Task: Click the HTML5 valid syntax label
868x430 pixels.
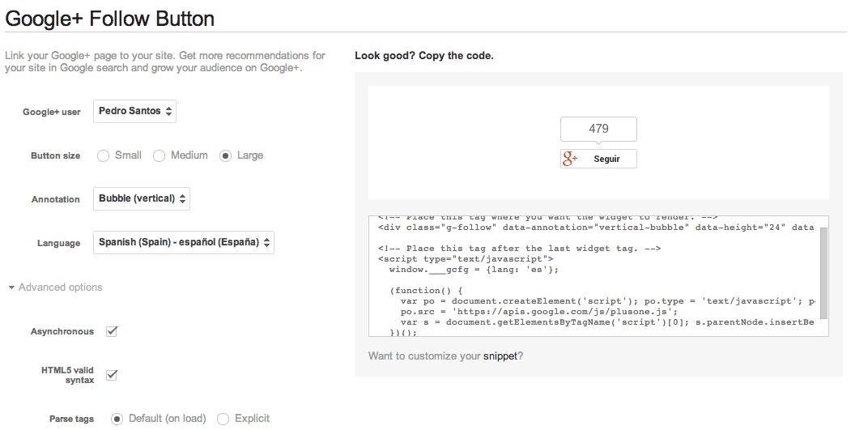Action: 67,375
